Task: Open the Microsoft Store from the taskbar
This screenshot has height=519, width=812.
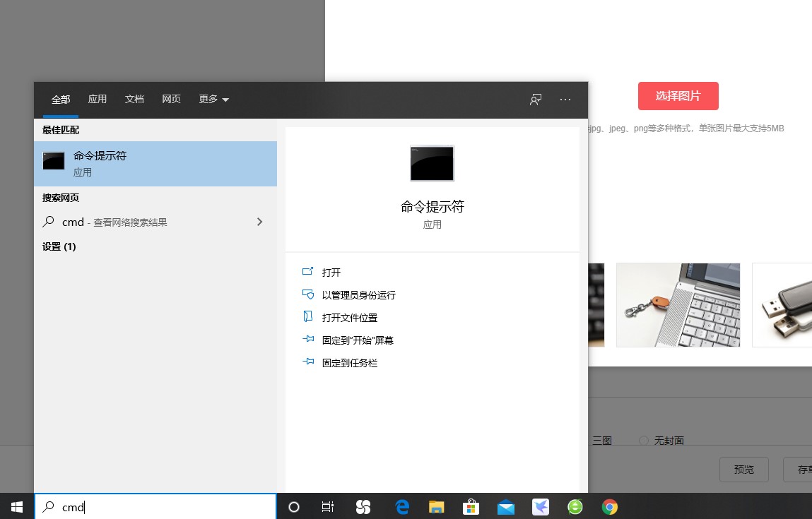Action: click(471, 506)
